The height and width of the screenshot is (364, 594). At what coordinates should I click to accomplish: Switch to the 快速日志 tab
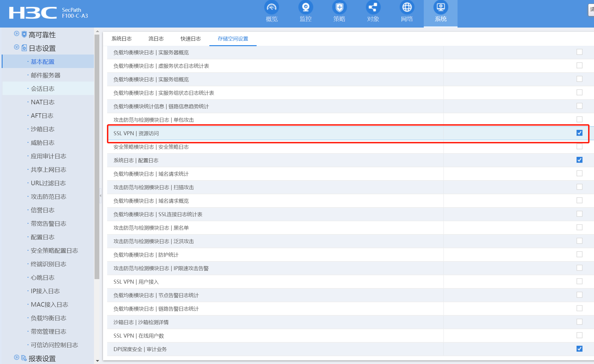(190, 39)
